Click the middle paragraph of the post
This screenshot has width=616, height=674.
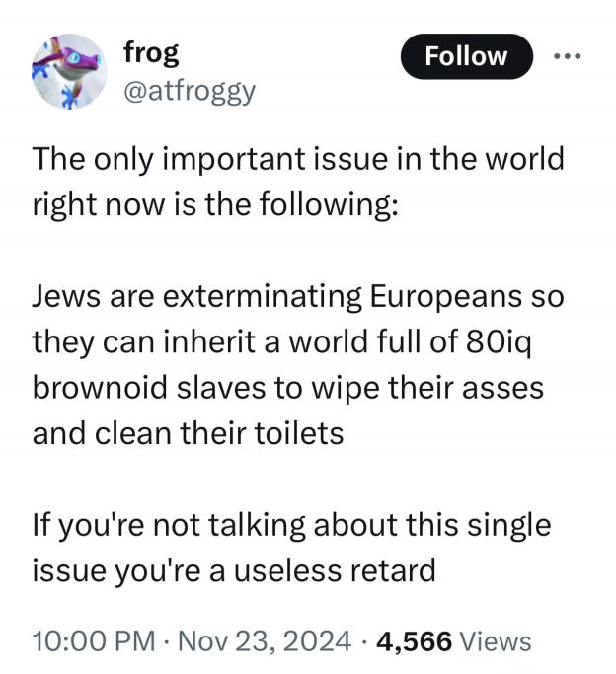click(x=298, y=364)
